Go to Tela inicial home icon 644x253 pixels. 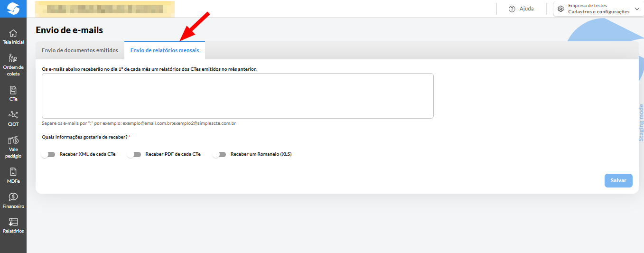pyautogui.click(x=13, y=37)
